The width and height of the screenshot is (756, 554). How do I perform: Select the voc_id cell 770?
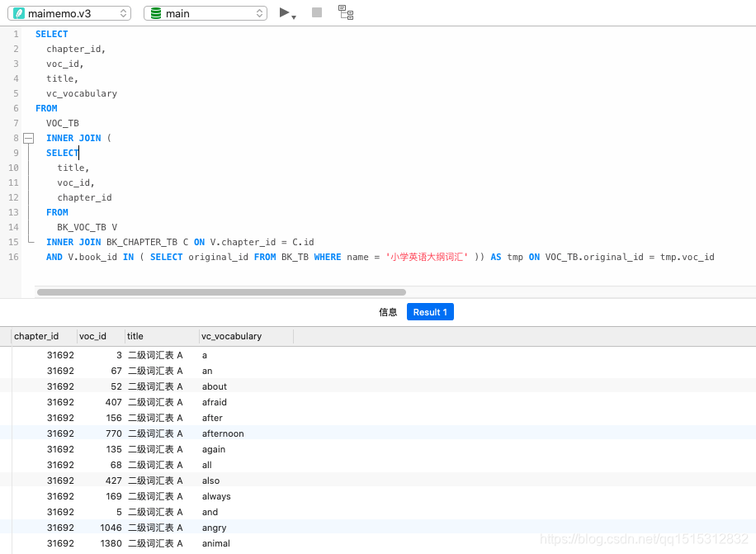(114, 433)
